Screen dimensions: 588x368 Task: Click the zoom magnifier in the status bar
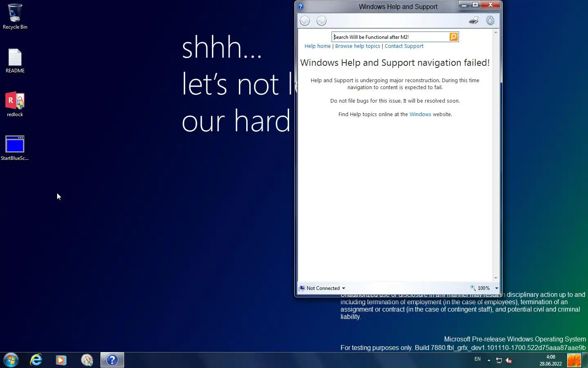473,288
